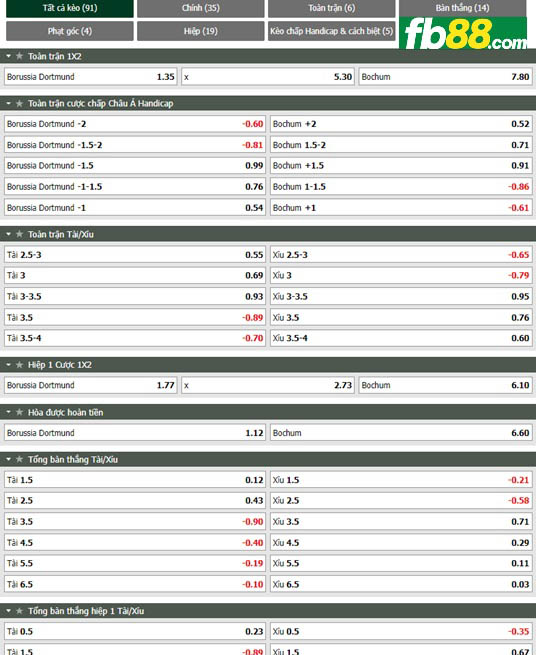Pick first-half Bochum at 6.10

tap(445, 385)
